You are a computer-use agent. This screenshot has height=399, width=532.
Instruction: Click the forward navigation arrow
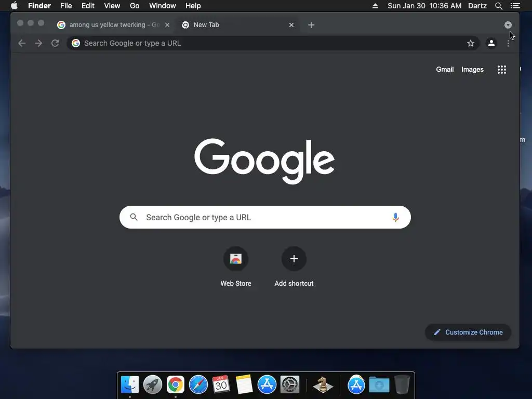[38, 43]
